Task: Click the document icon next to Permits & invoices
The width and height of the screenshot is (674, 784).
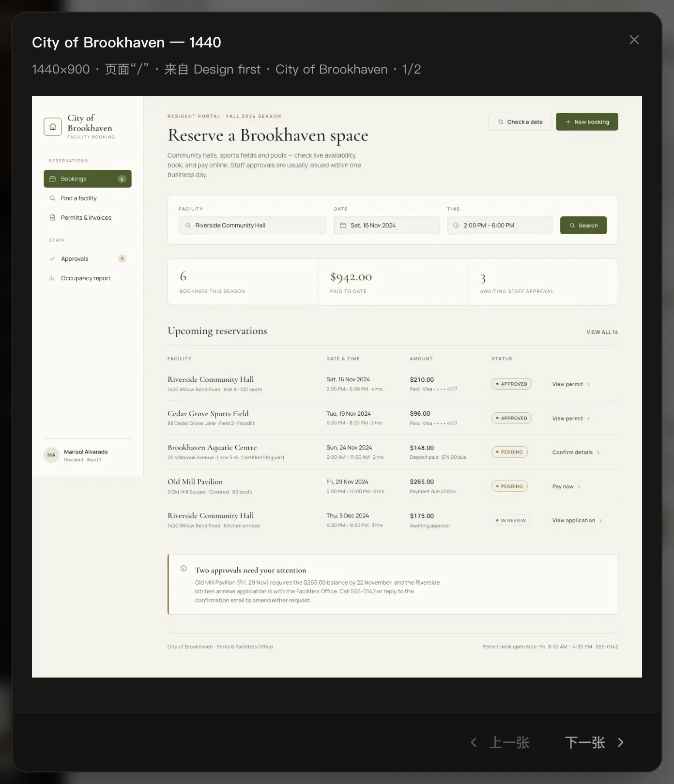Action: [x=52, y=218]
